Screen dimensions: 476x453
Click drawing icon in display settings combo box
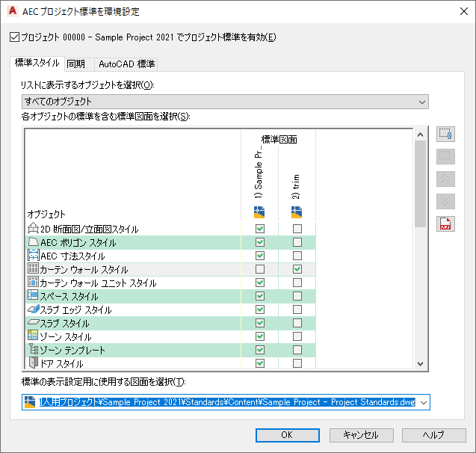tap(30, 402)
